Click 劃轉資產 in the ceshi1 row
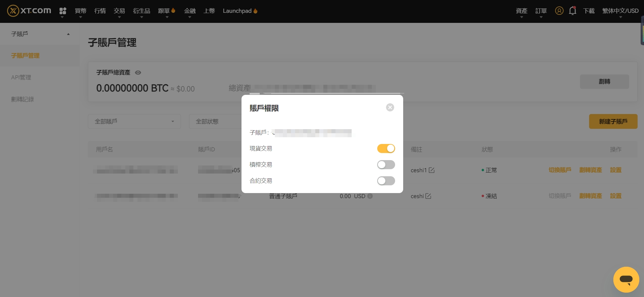Viewport: 644px width, 297px height. point(590,170)
